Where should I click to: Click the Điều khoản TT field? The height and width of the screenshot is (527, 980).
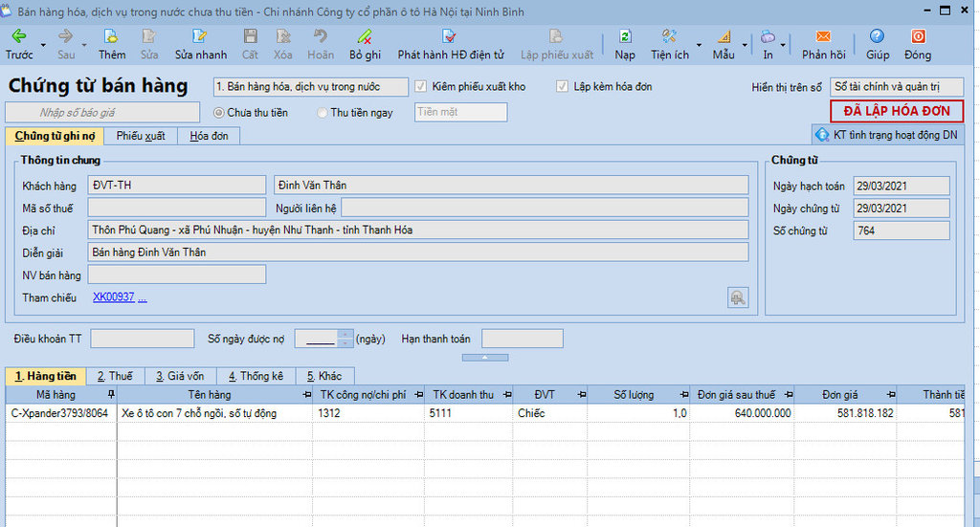click(142, 339)
